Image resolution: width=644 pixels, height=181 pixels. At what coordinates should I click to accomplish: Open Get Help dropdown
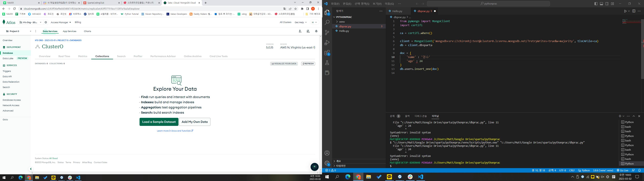pos(301,22)
